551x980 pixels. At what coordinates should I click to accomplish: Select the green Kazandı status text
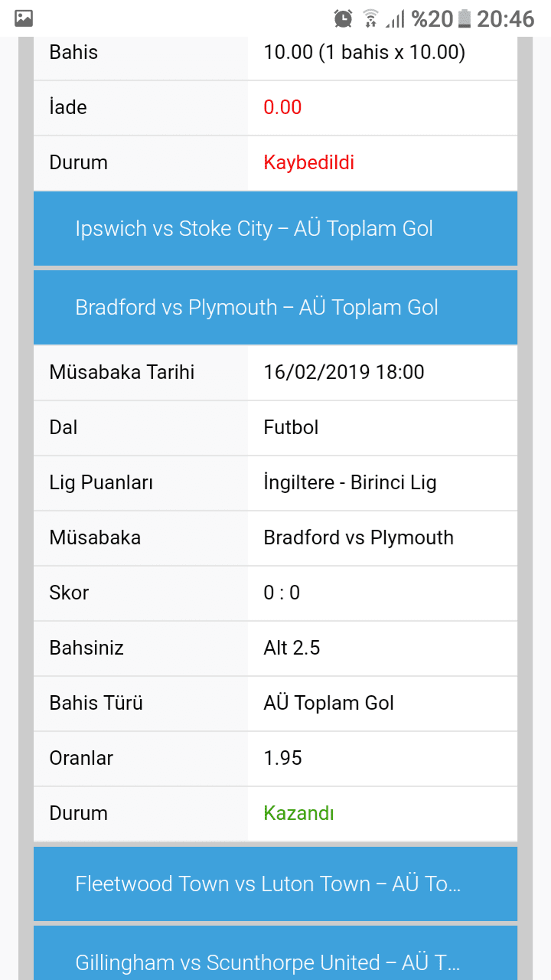pos(298,813)
